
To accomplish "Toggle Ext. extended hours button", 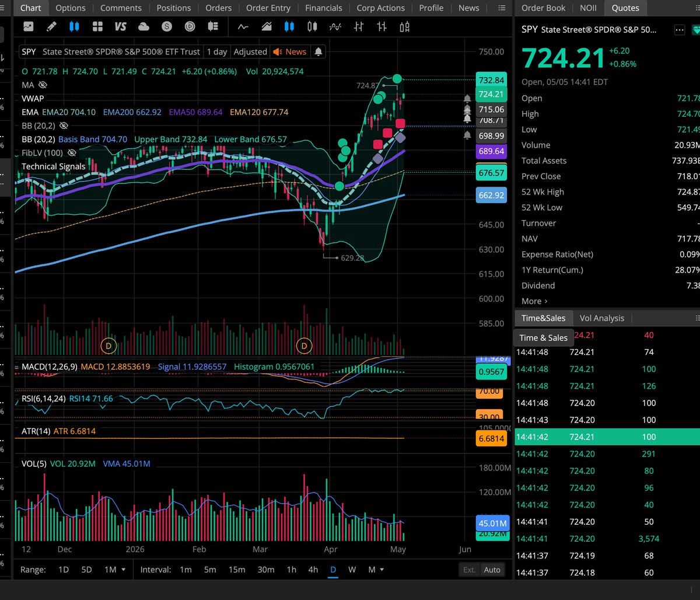I will (469, 570).
